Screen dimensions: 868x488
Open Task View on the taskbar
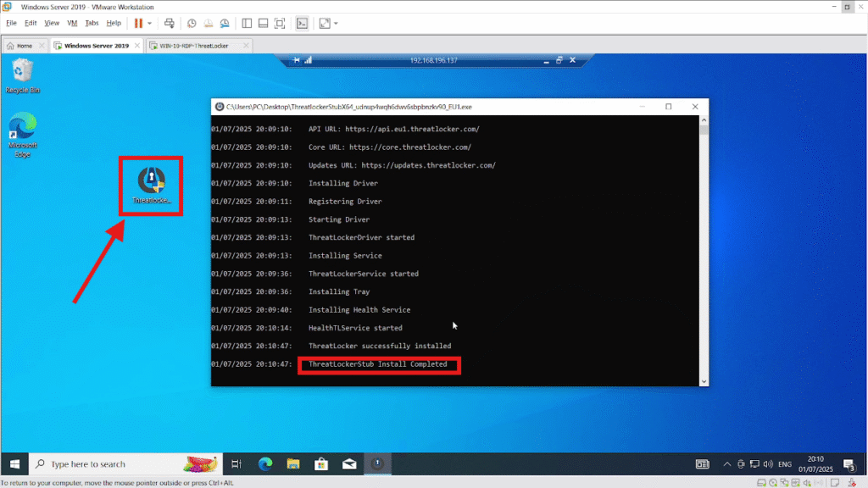coord(236,464)
